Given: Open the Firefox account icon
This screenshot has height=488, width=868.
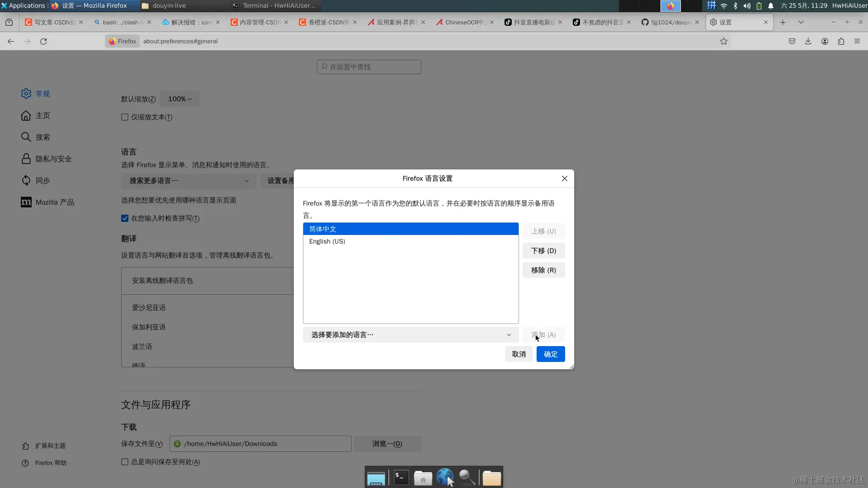Looking at the screenshot, I should [825, 41].
